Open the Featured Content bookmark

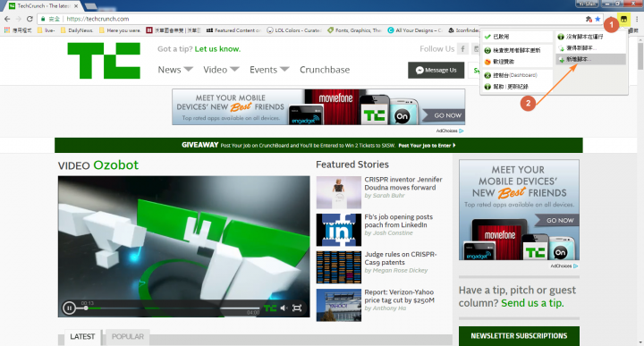233,30
